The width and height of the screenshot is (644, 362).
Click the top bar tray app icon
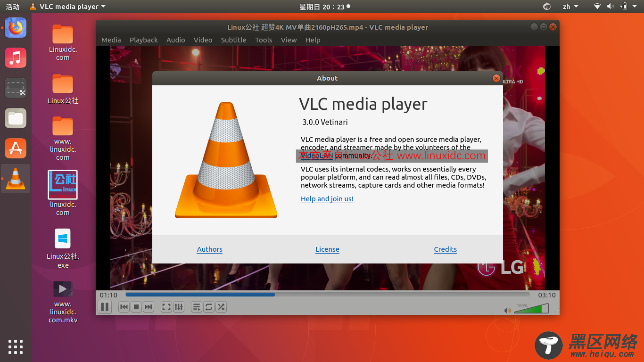[x=547, y=7]
